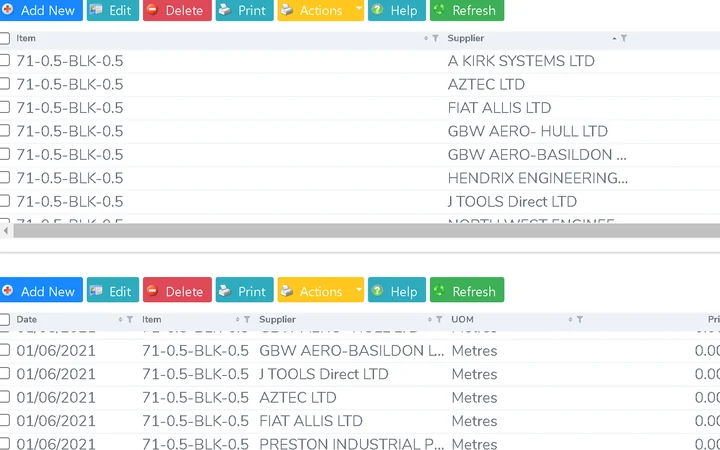Sort Supplier column in the Item/Supplier grid
Viewport: 720px width, 450px height.
614,39
